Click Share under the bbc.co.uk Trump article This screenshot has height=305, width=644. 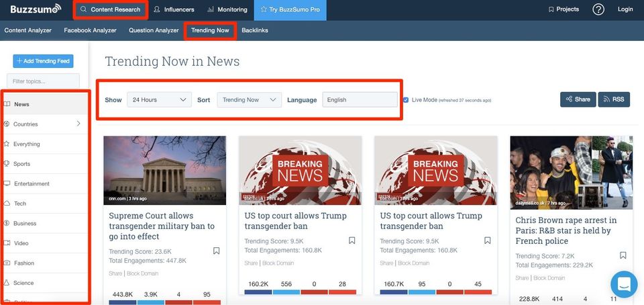(251, 263)
